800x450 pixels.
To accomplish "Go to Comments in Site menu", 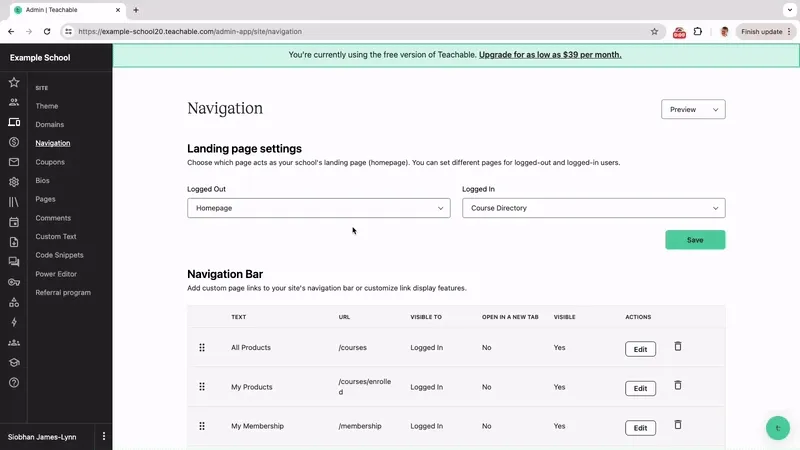I will click(53, 218).
